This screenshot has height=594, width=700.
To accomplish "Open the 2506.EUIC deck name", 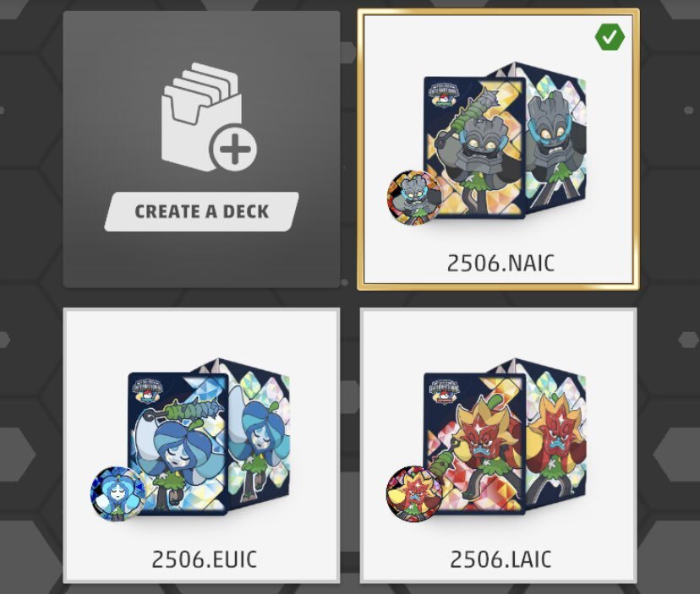I will click(205, 559).
